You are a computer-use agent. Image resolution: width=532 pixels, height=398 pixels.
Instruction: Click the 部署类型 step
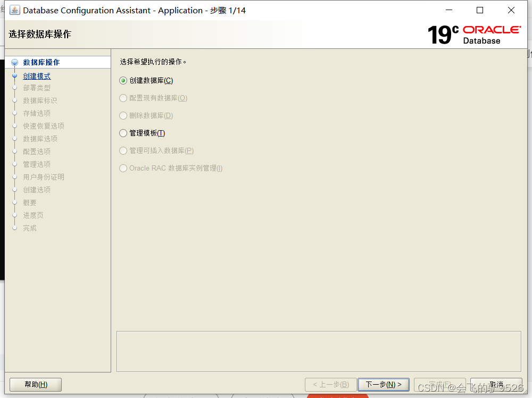pos(36,88)
